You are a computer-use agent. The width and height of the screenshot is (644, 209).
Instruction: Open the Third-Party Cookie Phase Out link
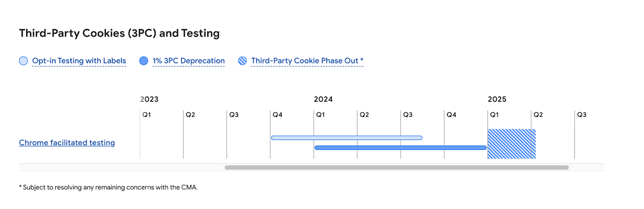(307, 61)
